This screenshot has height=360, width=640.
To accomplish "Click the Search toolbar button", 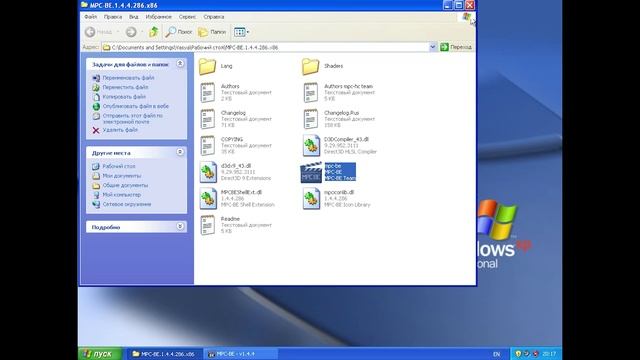I will click(178, 32).
